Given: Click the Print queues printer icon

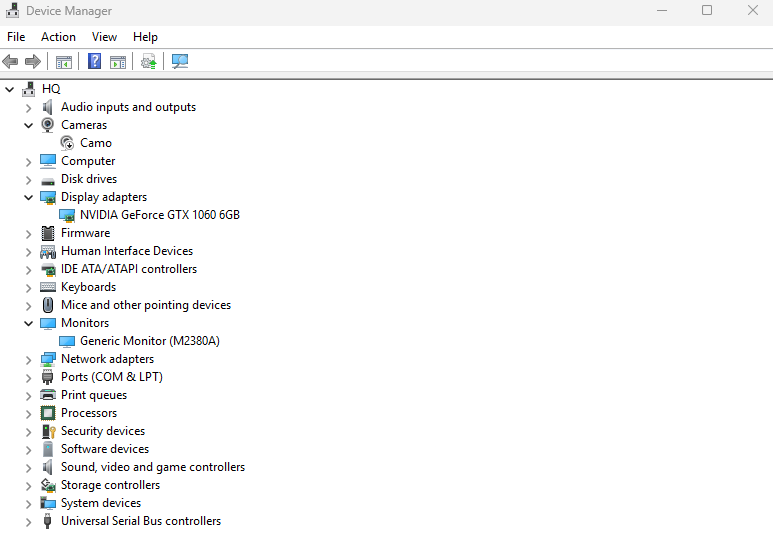Looking at the screenshot, I should (x=48, y=395).
